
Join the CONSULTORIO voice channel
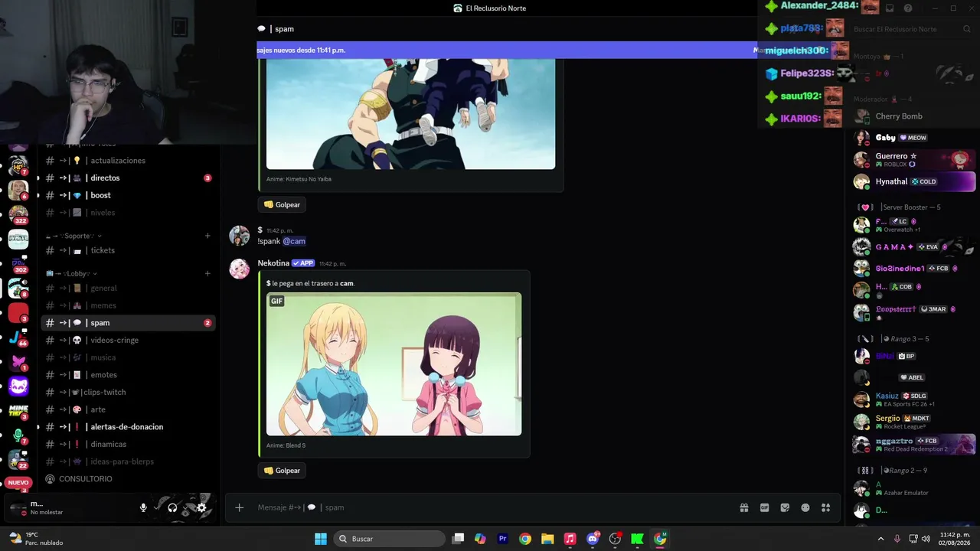[x=128, y=479]
